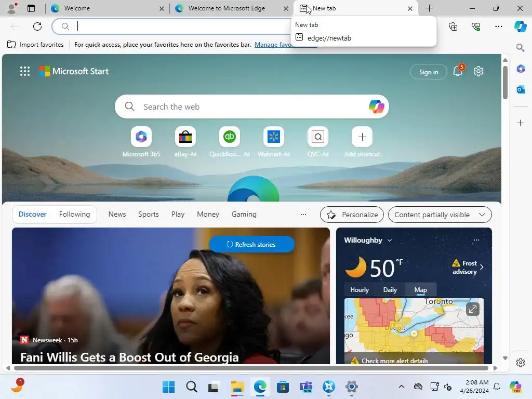
Task: Show more feed categories ellipsis
Action: pyautogui.click(x=303, y=215)
